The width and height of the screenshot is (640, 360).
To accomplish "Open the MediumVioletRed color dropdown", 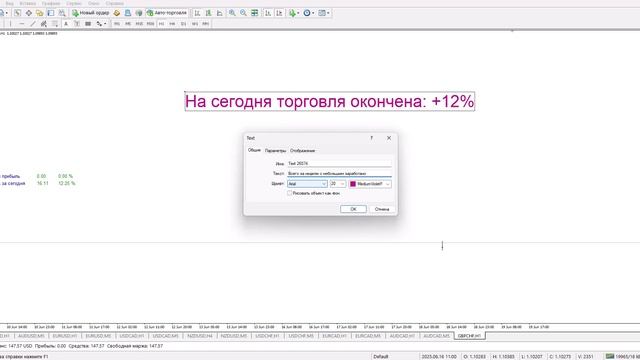I will (x=370, y=184).
